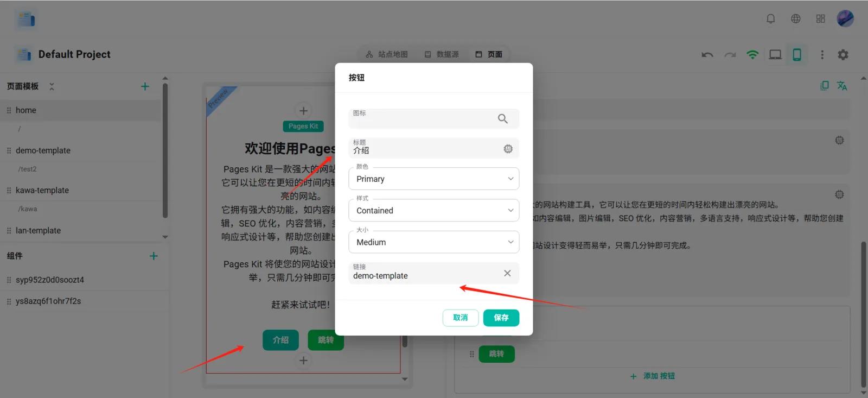Click 添加 按钮 to add a button

click(x=653, y=376)
